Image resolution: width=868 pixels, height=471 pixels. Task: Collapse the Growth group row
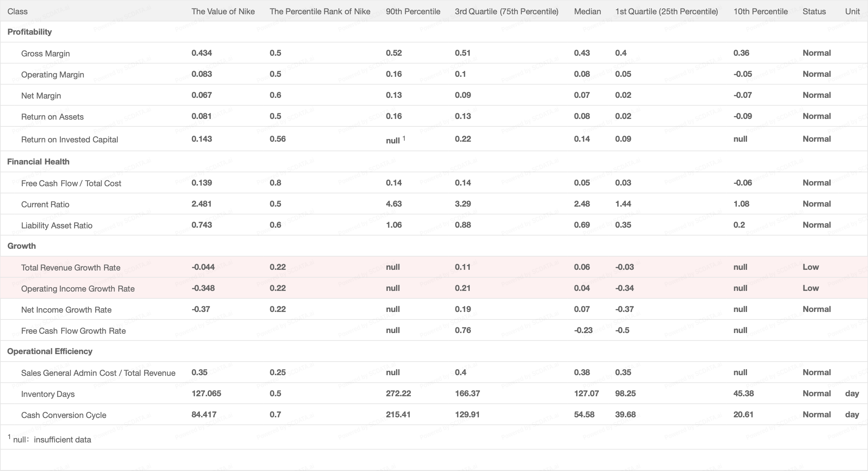tap(21, 246)
